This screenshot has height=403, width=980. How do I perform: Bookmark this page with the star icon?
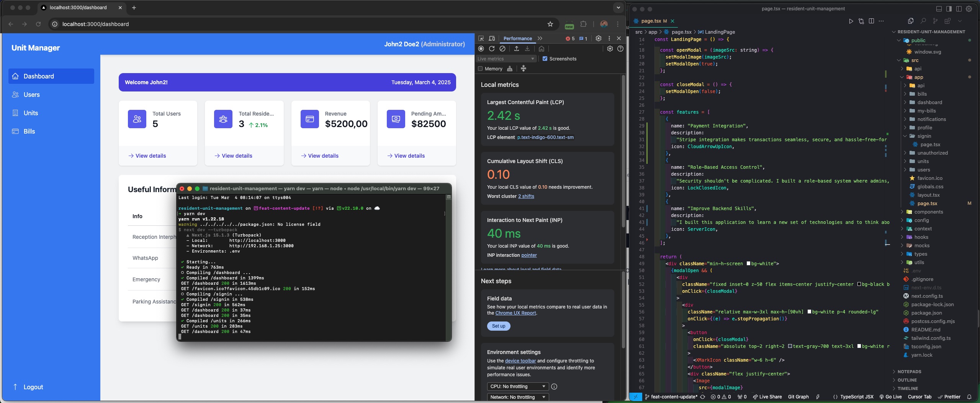(x=550, y=24)
